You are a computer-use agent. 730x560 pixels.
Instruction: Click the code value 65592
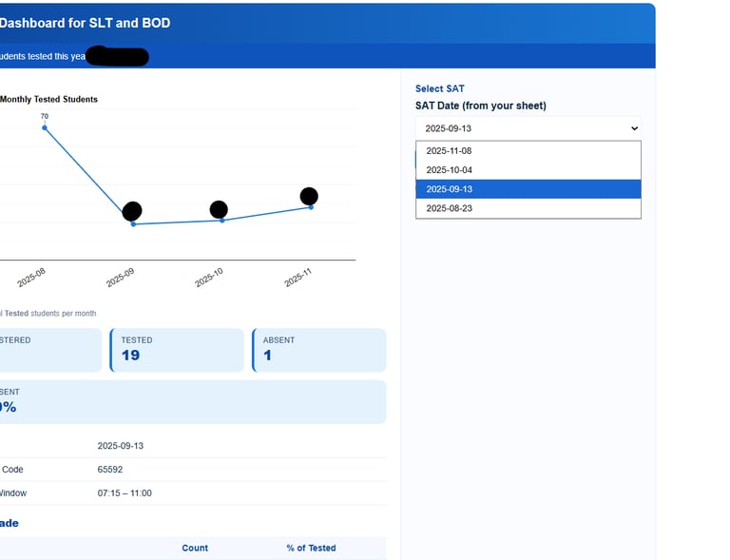(x=110, y=470)
